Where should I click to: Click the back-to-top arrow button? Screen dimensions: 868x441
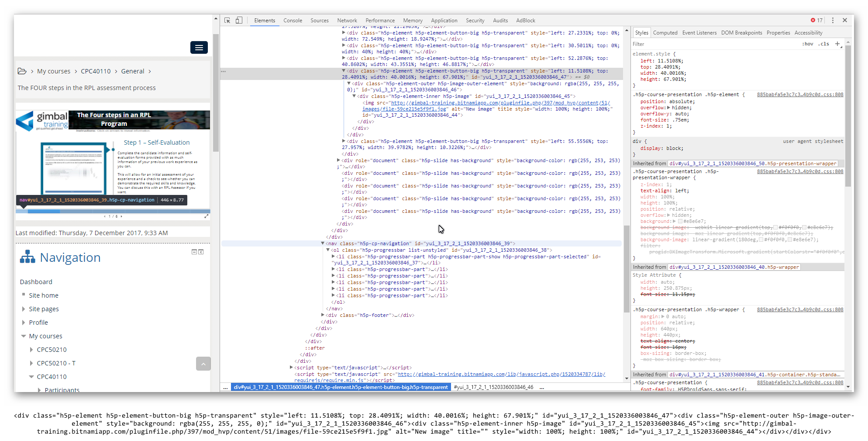click(x=203, y=364)
